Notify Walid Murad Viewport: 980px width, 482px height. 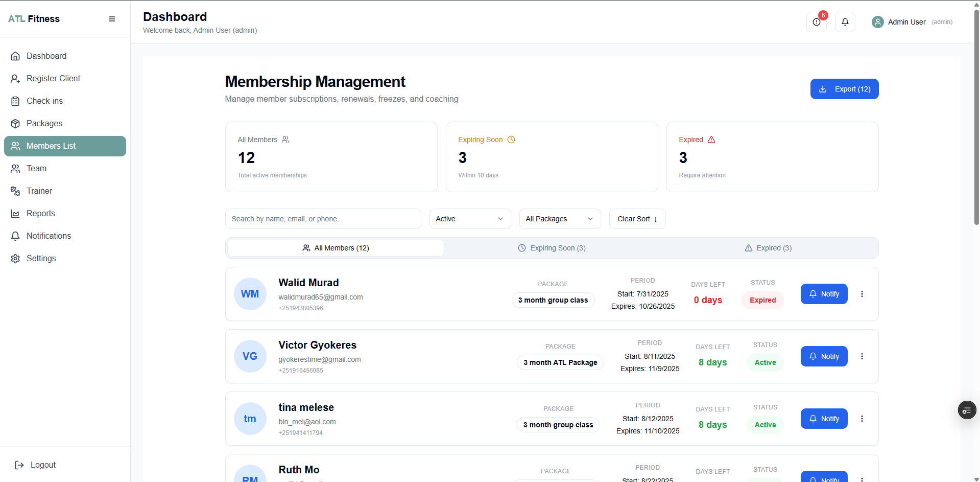824,294
